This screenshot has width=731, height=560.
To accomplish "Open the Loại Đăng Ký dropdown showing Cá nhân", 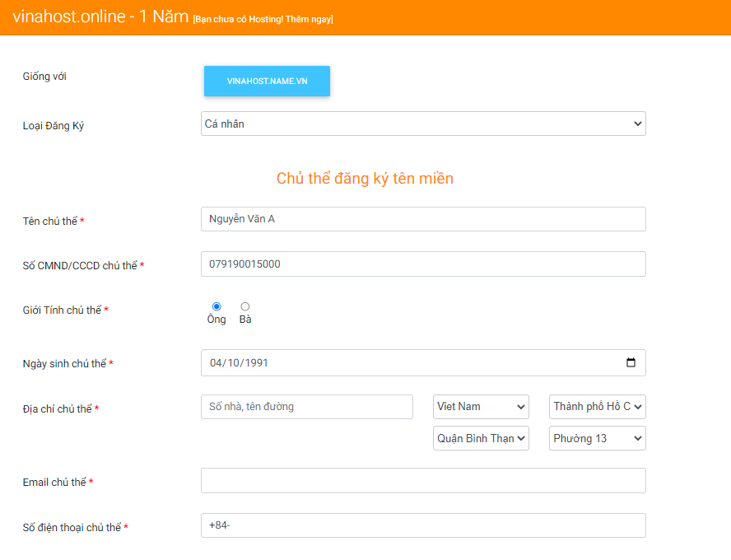I will [422, 124].
